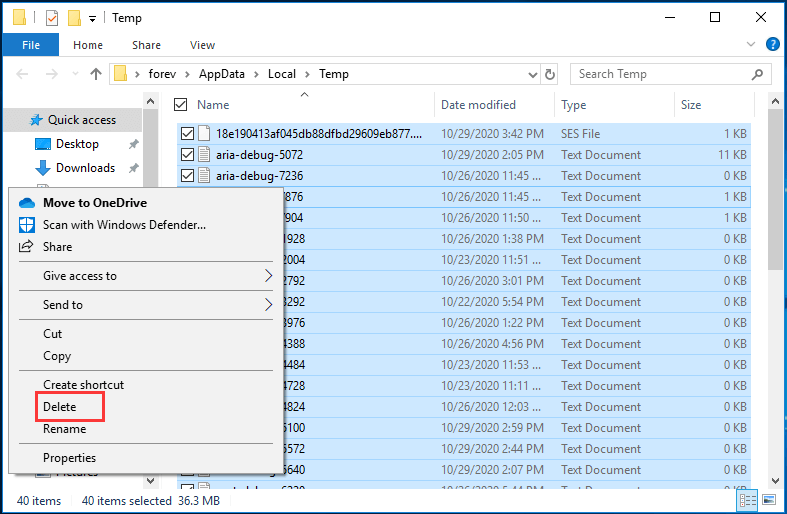Click the SES file's blank document icon
Screen dimensions: 787x514
[204, 134]
